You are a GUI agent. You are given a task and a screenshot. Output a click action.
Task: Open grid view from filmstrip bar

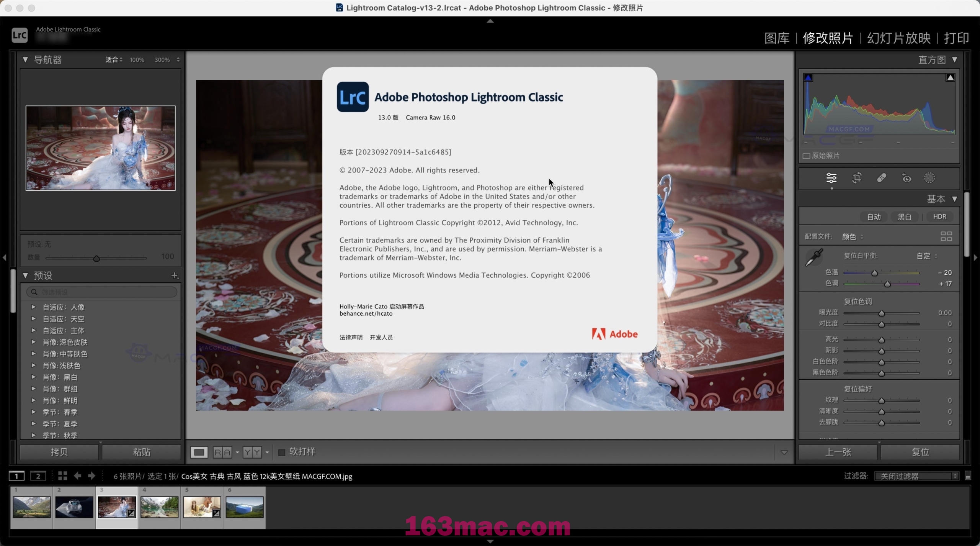click(62, 476)
